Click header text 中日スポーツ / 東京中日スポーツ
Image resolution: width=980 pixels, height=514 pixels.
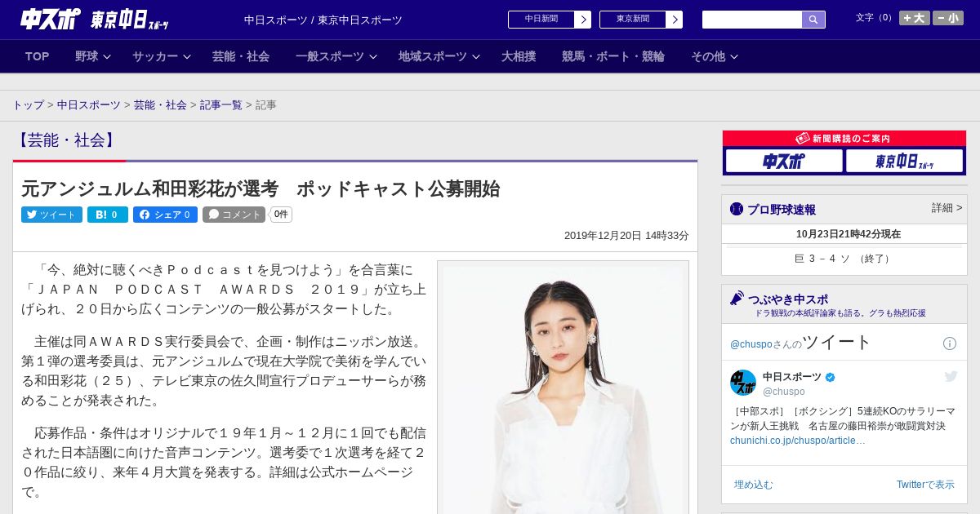(x=323, y=20)
